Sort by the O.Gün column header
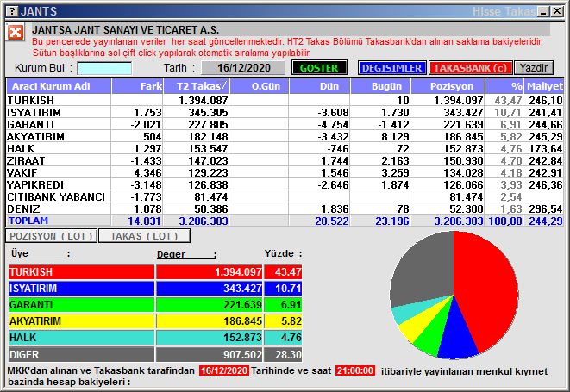570x392 pixels. pyautogui.click(x=260, y=86)
